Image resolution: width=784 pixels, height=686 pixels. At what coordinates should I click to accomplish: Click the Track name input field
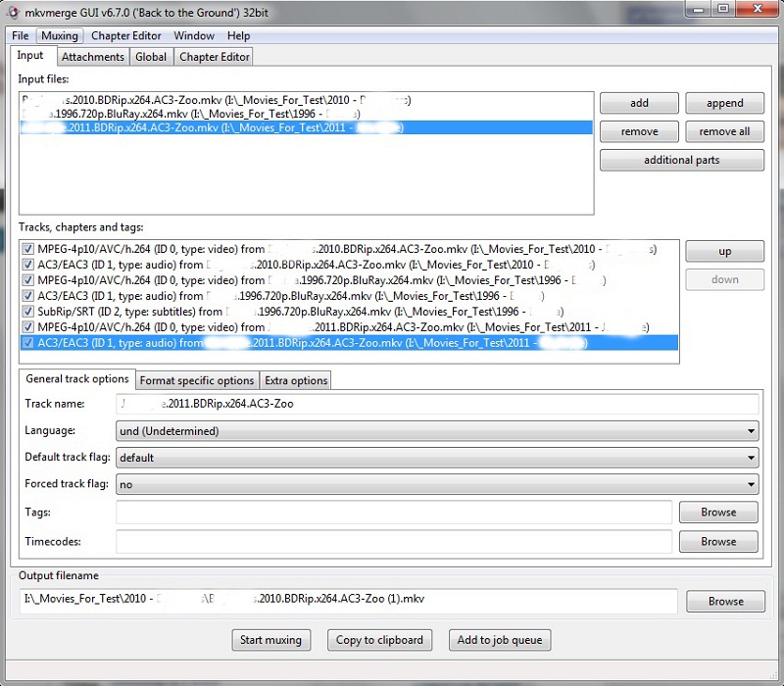coord(437,404)
